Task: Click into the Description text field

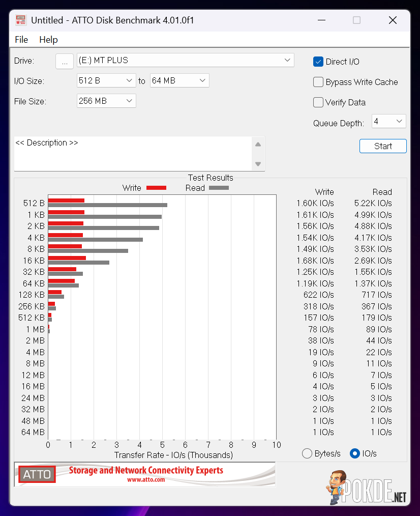Action: tap(133, 154)
